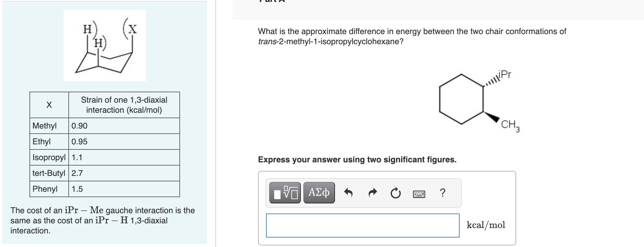This screenshot has width=644, height=247.
Task: Reset the answer using the circular reset icon
Action: coord(396,193)
